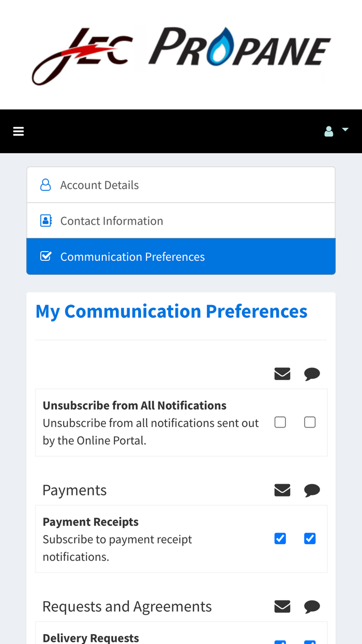Expand the user account dropdown caret
This screenshot has height=644, width=362.
pyautogui.click(x=345, y=129)
